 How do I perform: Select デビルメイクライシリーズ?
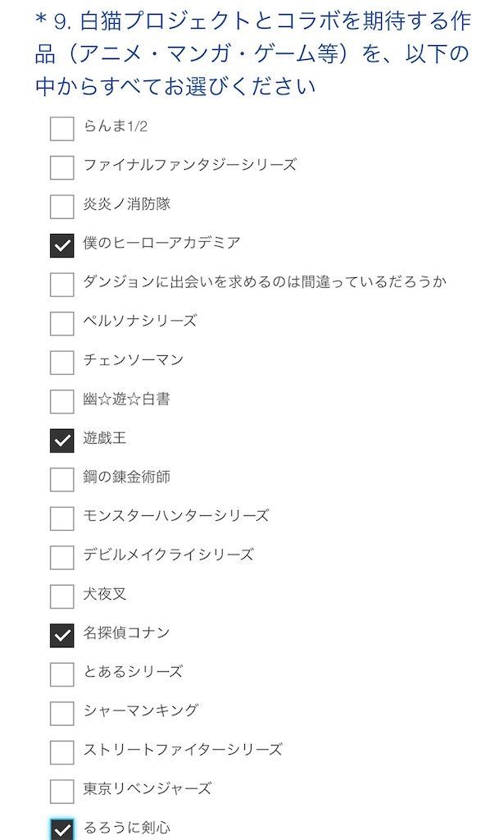coord(60,556)
